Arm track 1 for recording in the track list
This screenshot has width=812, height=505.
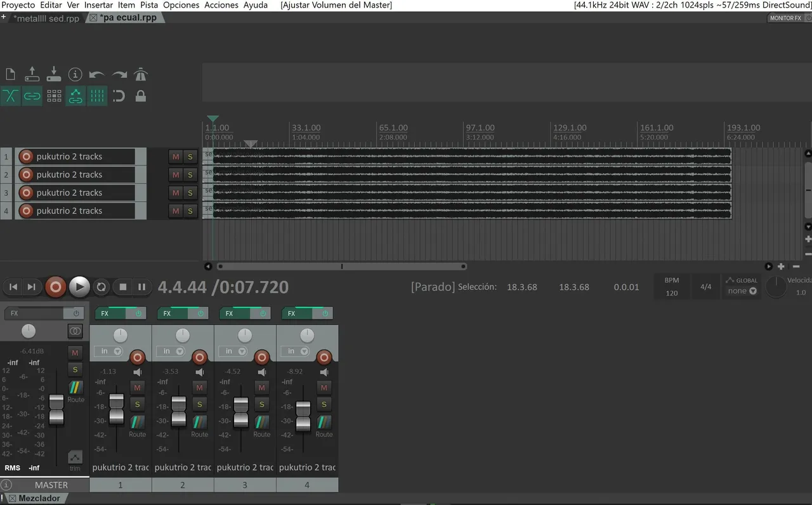[x=26, y=157]
